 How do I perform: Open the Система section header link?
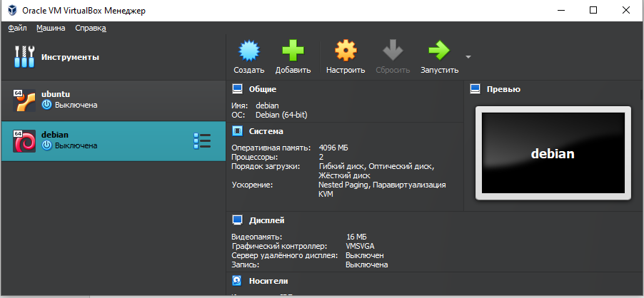click(x=266, y=131)
